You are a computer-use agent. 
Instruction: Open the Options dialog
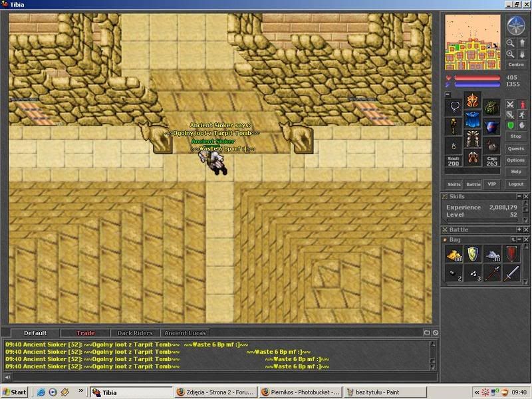[x=516, y=160]
